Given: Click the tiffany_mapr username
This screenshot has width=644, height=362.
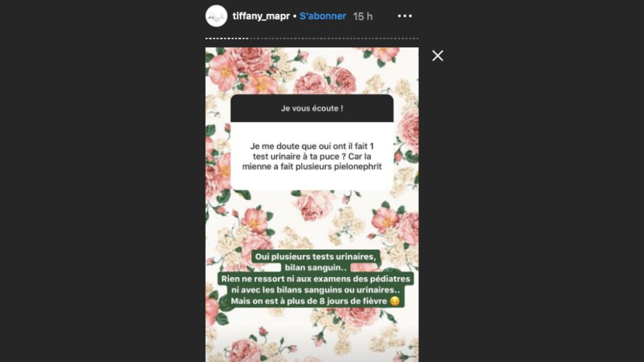Looking at the screenshot, I should point(261,16).
